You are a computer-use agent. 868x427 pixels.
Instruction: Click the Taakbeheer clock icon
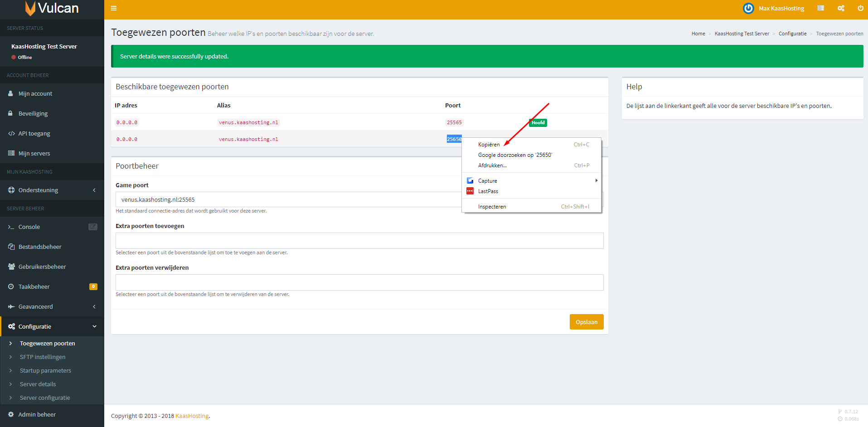11,286
